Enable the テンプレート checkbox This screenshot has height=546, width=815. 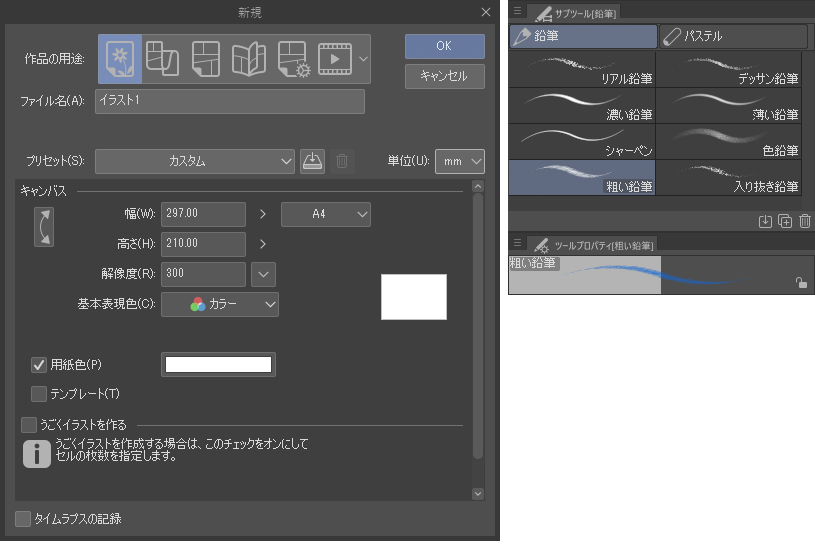(x=40, y=394)
